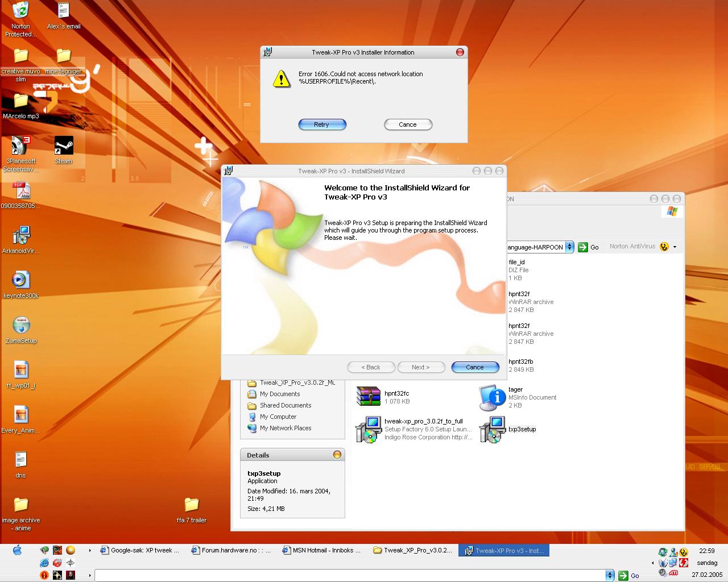The height and width of the screenshot is (582, 728).
Task: Select the hpnt32fc WinRAR archive file
Action: 369,397
